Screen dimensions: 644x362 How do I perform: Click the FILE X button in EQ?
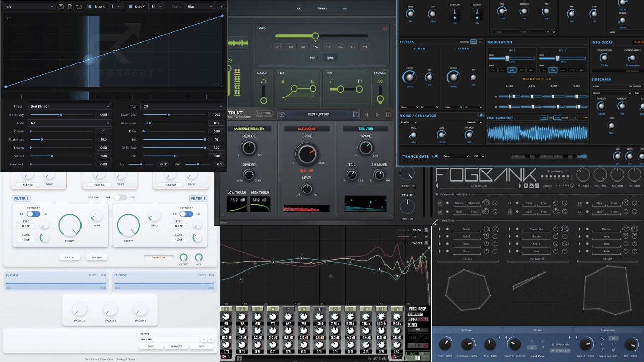(418, 345)
